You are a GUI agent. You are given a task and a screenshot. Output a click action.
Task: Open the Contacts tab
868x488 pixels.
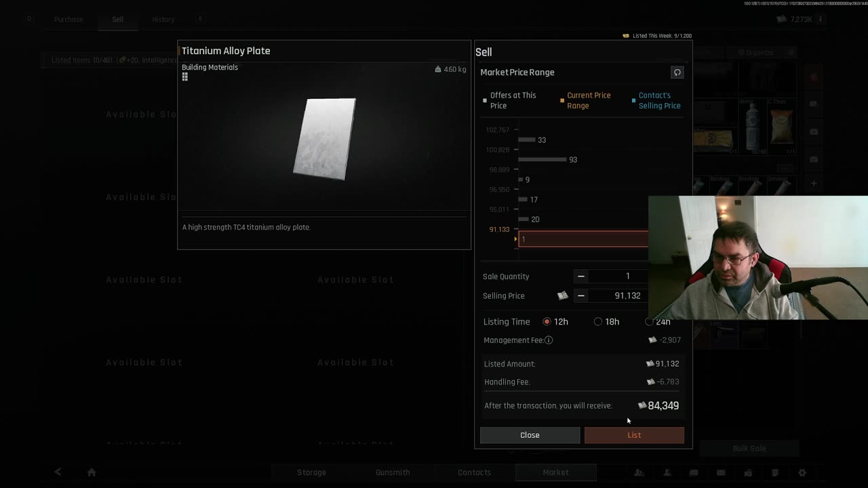(x=474, y=472)
